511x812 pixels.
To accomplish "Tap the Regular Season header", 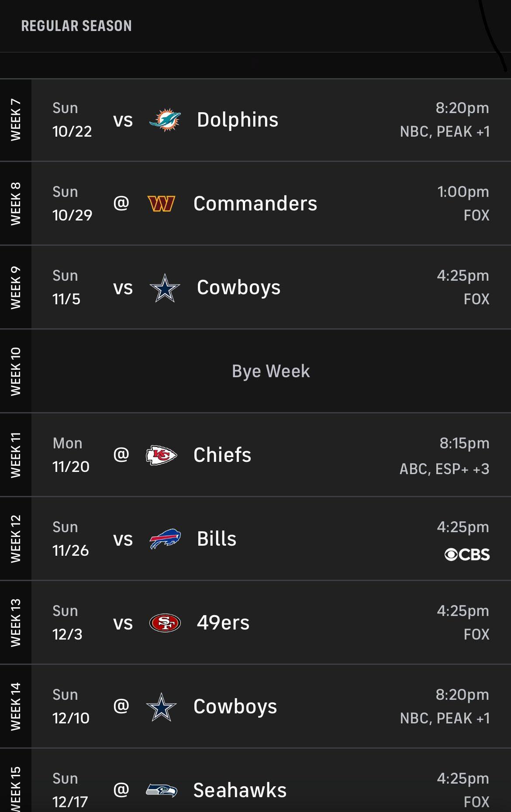I will (76, 26).
